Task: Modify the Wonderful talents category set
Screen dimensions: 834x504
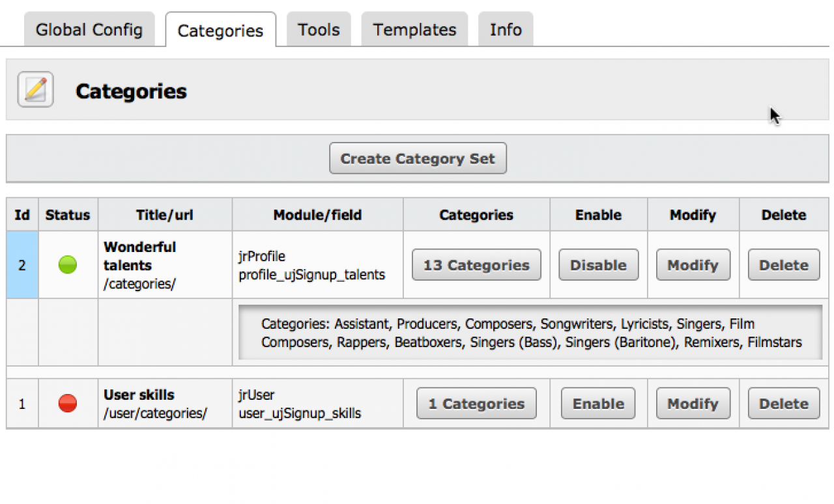Action: pos(693,265)
